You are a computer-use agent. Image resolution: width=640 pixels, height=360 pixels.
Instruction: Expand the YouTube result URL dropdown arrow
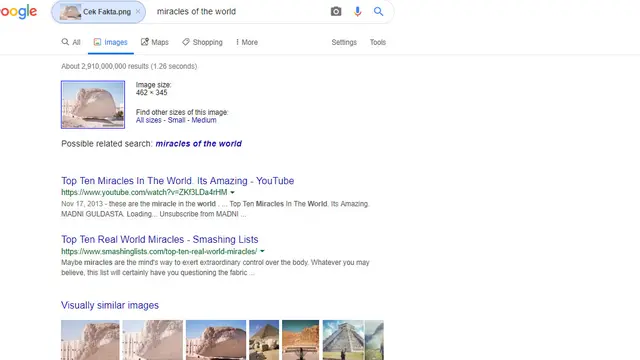pyautogui.click(x=232, y=192)
